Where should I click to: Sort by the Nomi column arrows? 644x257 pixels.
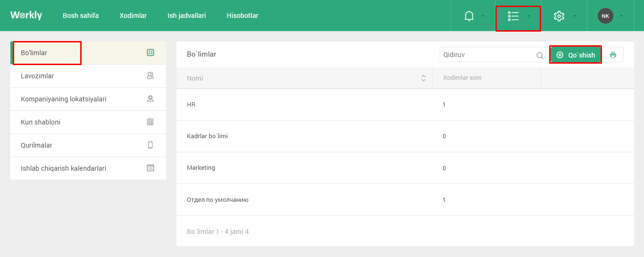pyautogui.click(x=423, y=78)
